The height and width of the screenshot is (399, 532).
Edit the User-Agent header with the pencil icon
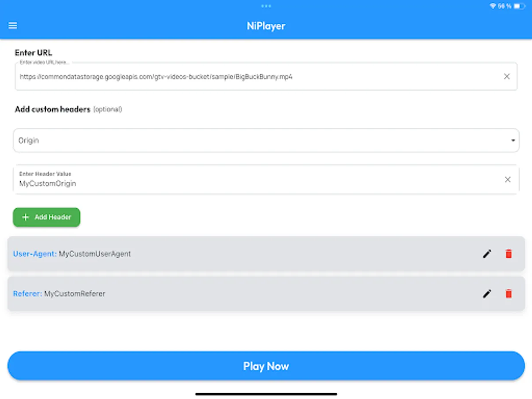point(487,254)
